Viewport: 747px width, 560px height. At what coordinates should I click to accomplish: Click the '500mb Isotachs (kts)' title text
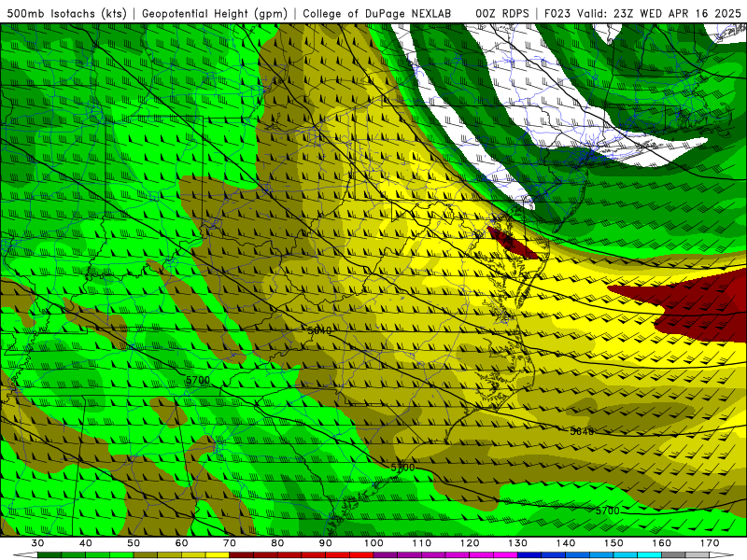[x=67, y=13]
